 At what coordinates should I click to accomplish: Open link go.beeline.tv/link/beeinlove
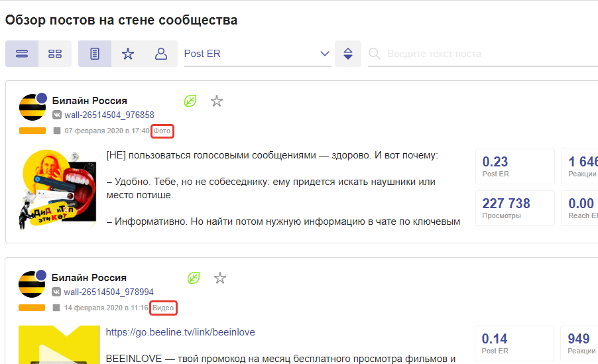180,332
